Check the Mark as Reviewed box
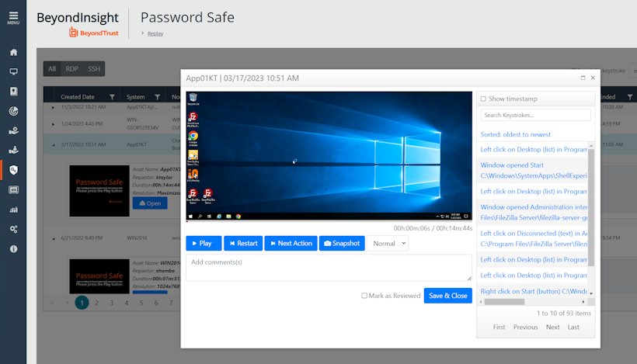The width and height of the screenshot is (637, 364). click(364, 296)
